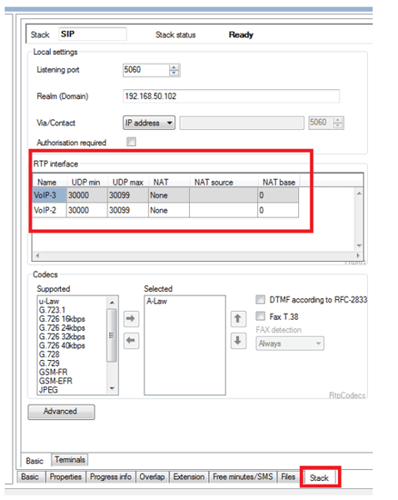
Task: Click the Name column header
Action: [x=49, y=182]
